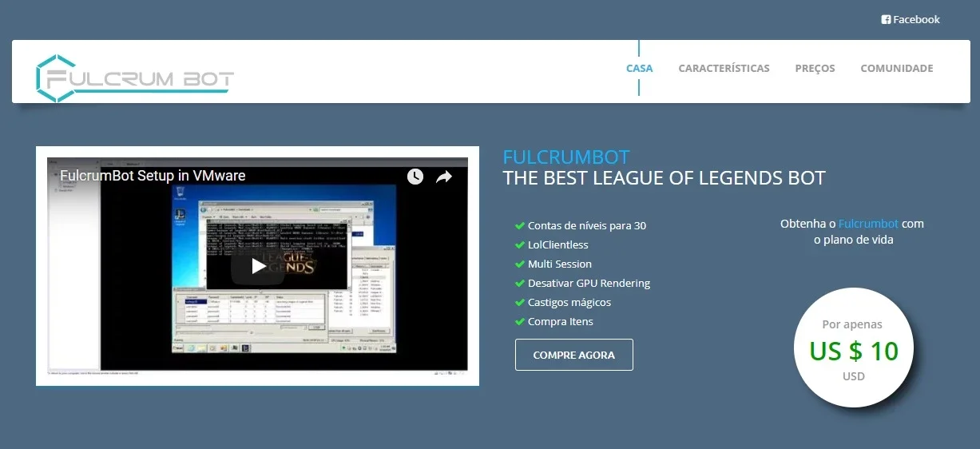980x449 pixels.
Task: Click the checkmark icon beside Compra Itens
Action: (520, 321)
